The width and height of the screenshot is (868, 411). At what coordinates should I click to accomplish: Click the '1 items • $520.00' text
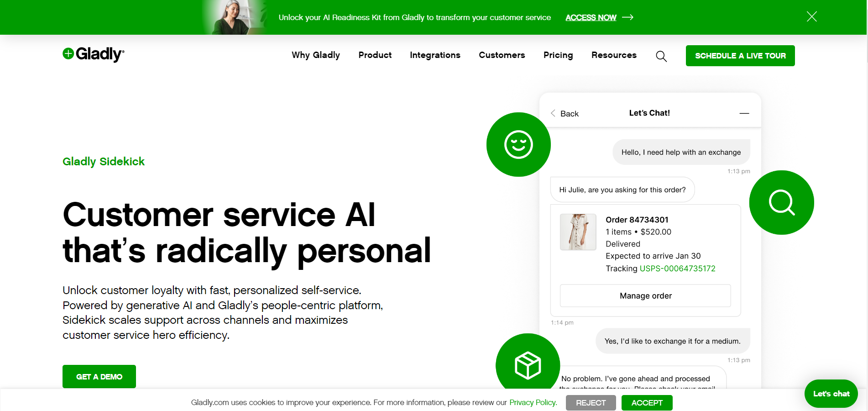tap(638, 232)
